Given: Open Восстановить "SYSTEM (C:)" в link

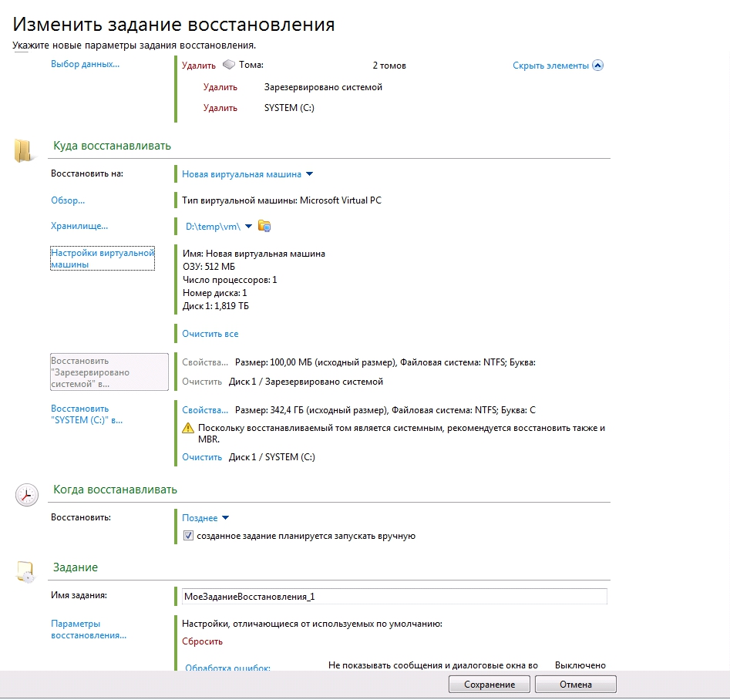Looking at the screenshot, I should (x=86, y=414).
